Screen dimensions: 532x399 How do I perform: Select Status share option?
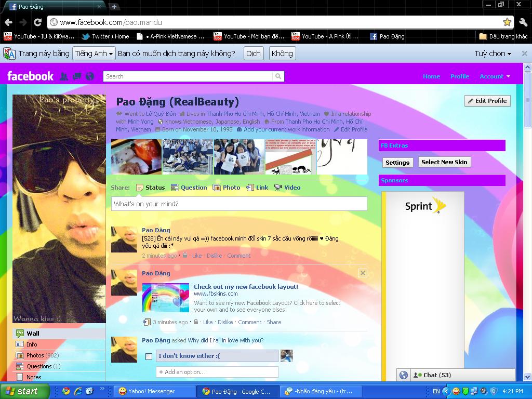[151, 188]
